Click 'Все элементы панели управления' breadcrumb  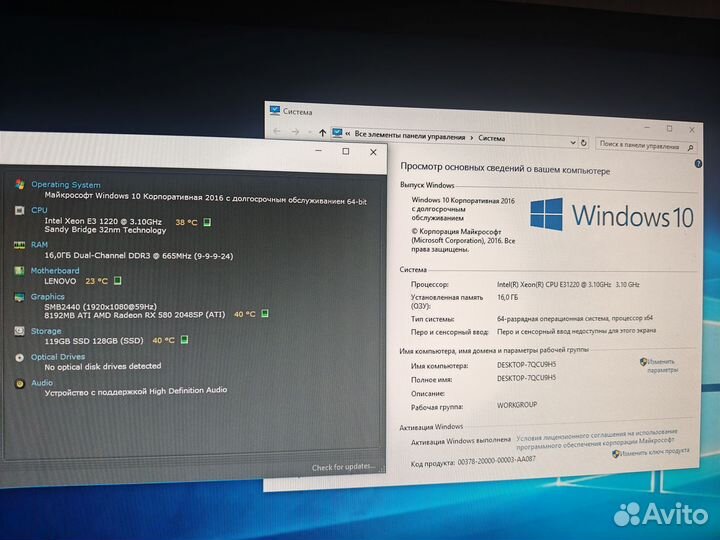coord(409,136)
